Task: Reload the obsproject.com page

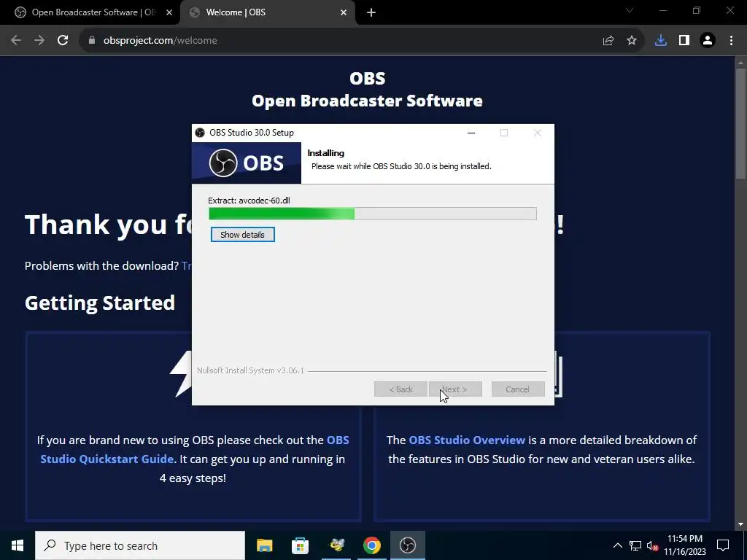Action: coord(63,41)
